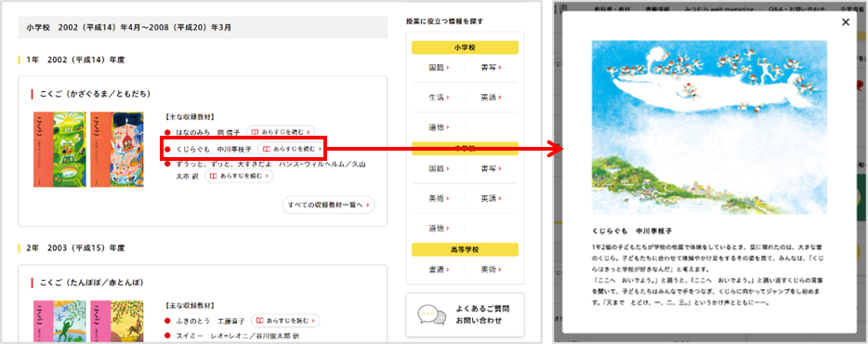
Task: Click the colorful ともだち textbook cover
Action: pyautogui.click(x=117, y=150)
